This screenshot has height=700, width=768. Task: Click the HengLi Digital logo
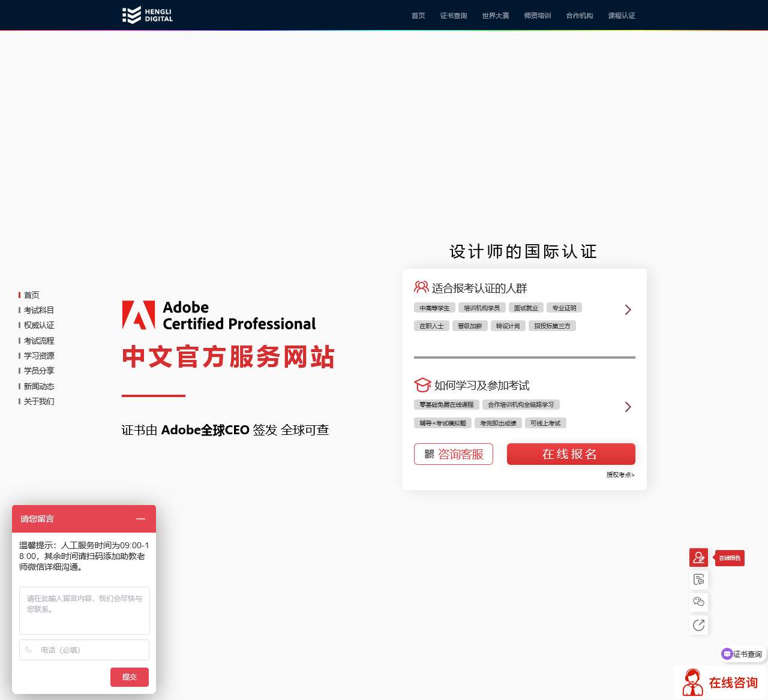point(146,15)
